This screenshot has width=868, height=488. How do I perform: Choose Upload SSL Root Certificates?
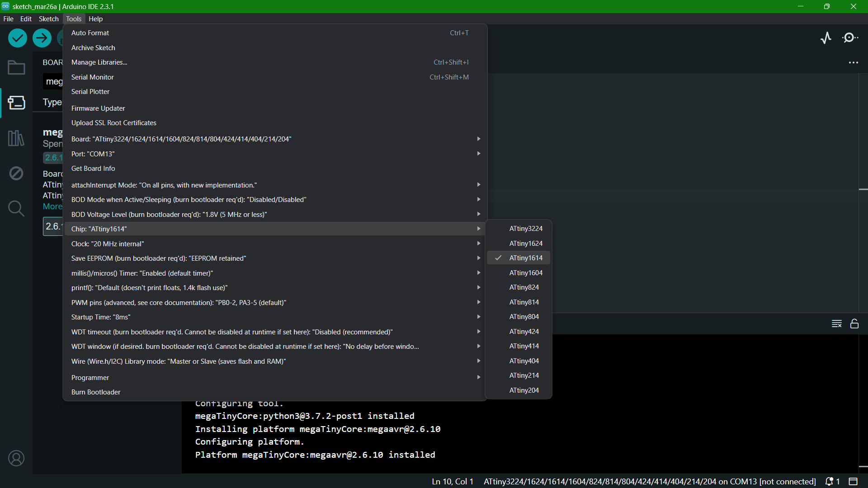pos(275,123)
